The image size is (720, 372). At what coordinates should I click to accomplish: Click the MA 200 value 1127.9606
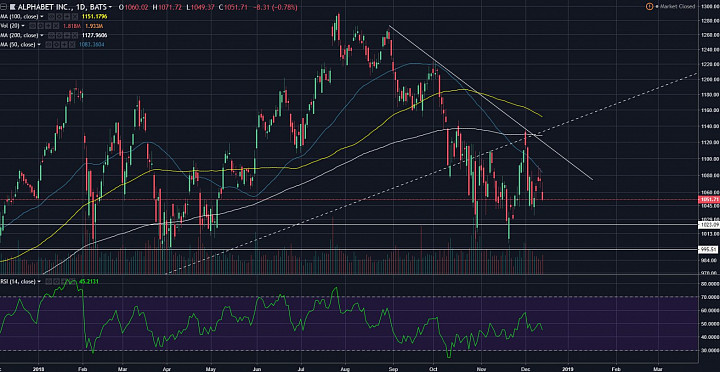click(95, 35)
